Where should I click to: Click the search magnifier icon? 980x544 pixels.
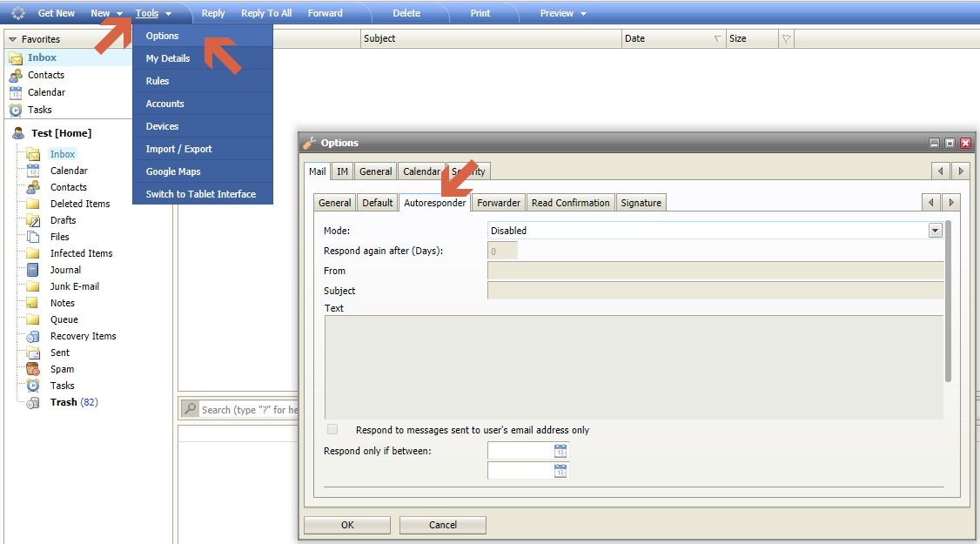click(189, 409)
